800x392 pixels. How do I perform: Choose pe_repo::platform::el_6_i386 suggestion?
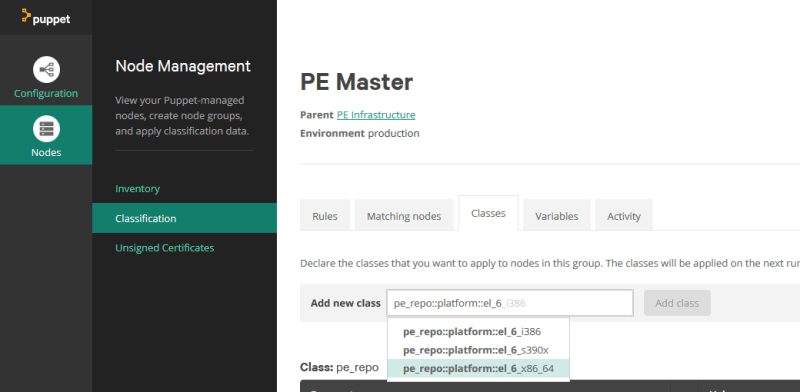tap(478, 332)
